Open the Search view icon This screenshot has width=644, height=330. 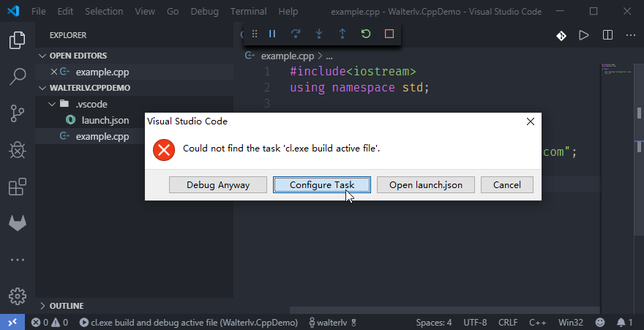(x=18, y=76)
